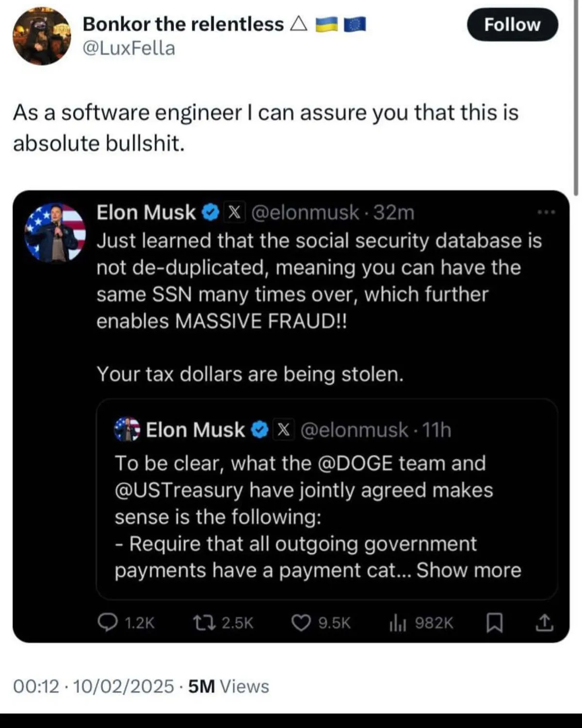Click the @LuxFella handle

129,48
